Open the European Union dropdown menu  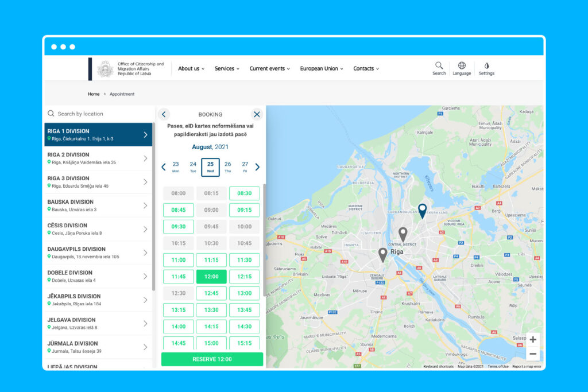pos(321,68)
